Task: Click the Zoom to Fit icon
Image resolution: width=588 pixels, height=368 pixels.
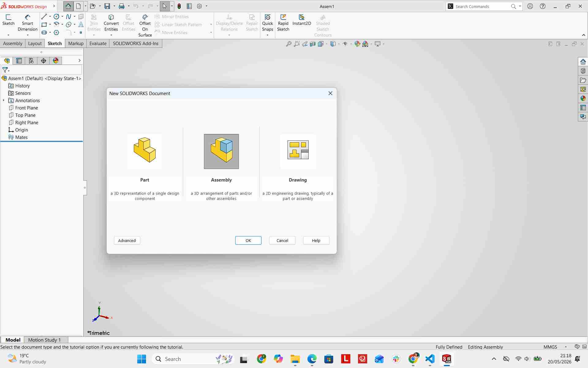Action: point(288,44)
